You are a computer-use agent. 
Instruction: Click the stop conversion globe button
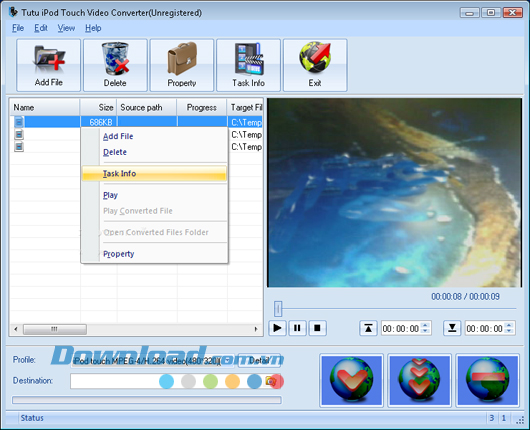(487, 380)
